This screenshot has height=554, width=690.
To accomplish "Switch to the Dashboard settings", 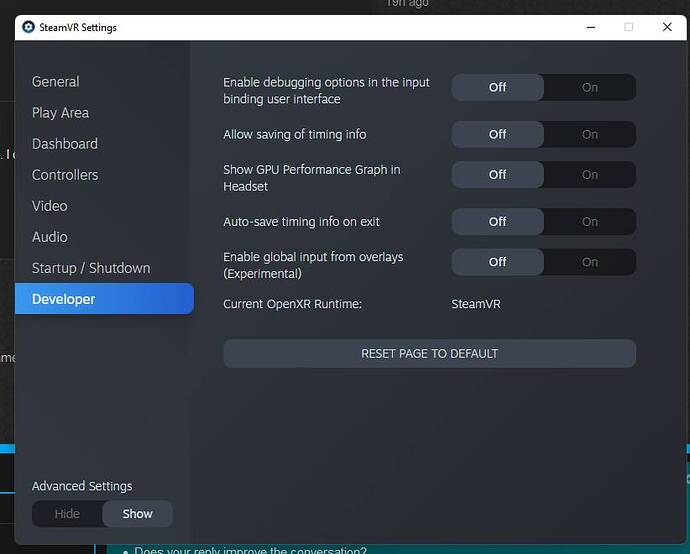I will tap(65, 144).
